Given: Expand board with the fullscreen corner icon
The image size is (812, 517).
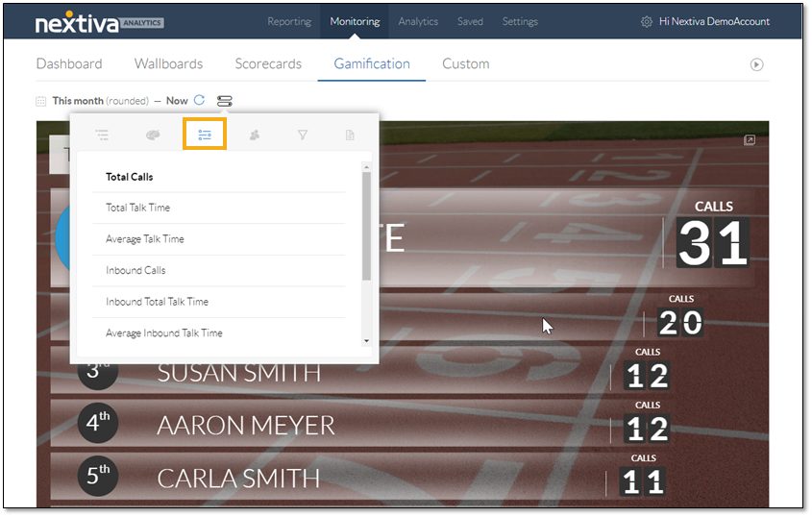Looking at the screenshot, I should coord(750,140).
